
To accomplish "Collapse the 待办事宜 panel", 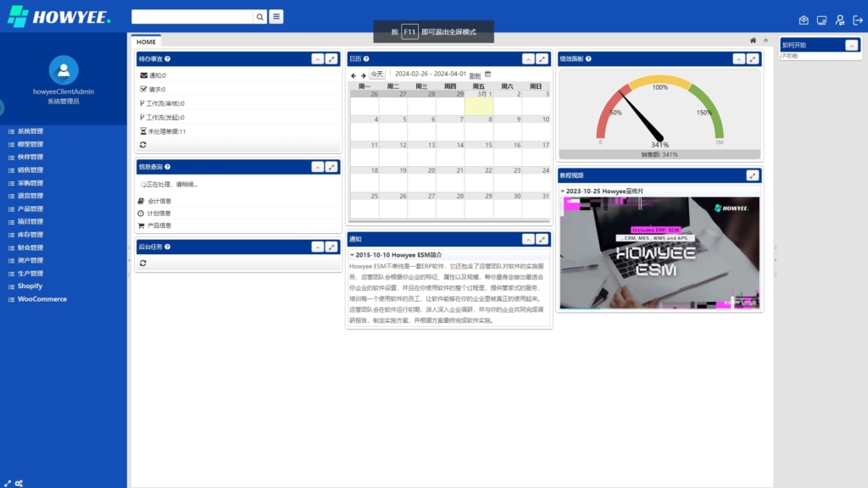I will pos(317,58).
